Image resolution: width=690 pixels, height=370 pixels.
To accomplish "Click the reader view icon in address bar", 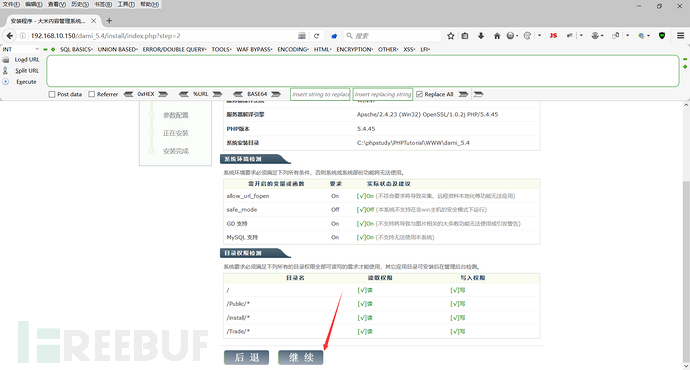I will [302, 36].
